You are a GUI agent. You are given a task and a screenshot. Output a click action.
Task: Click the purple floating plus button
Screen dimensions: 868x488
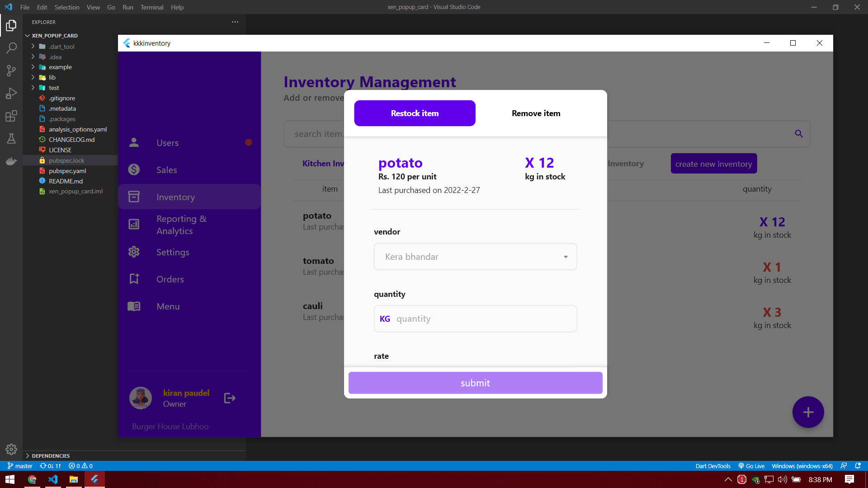pyautogui.click(x=808, y=412)
